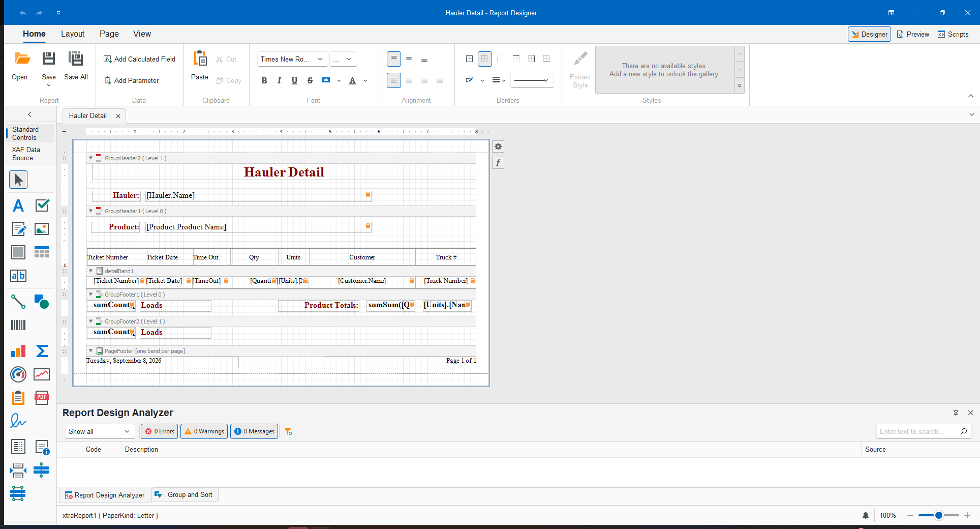Image resolution: width=980 pixels, height=529 pixels.
Task: Pick the Gauge control tool
Action: click(18, 374)
